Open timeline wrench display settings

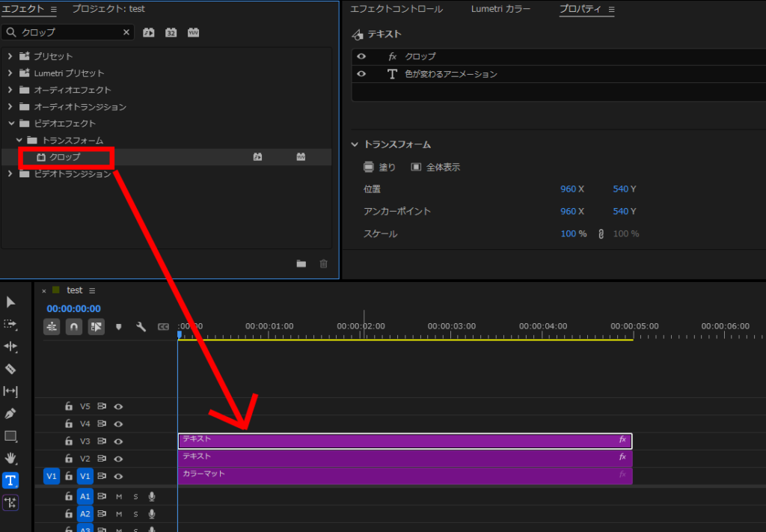141,327
